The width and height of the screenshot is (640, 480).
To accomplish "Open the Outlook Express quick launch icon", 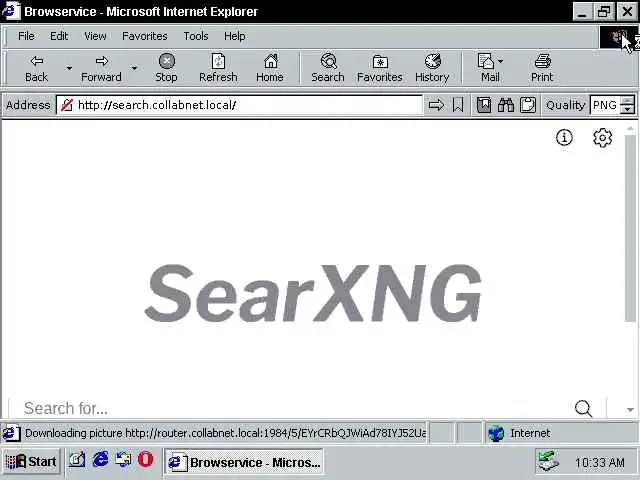I will pyautogui.click(x=123, y=460).
